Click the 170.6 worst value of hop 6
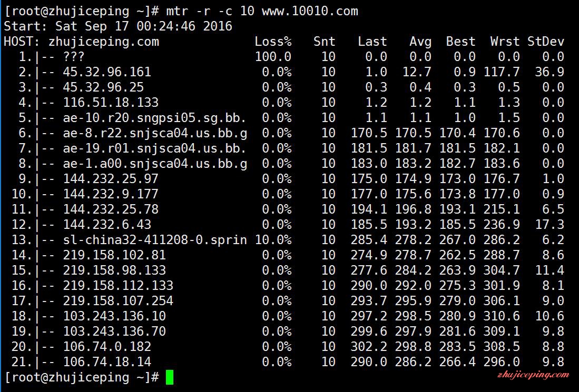 [502, 133]
